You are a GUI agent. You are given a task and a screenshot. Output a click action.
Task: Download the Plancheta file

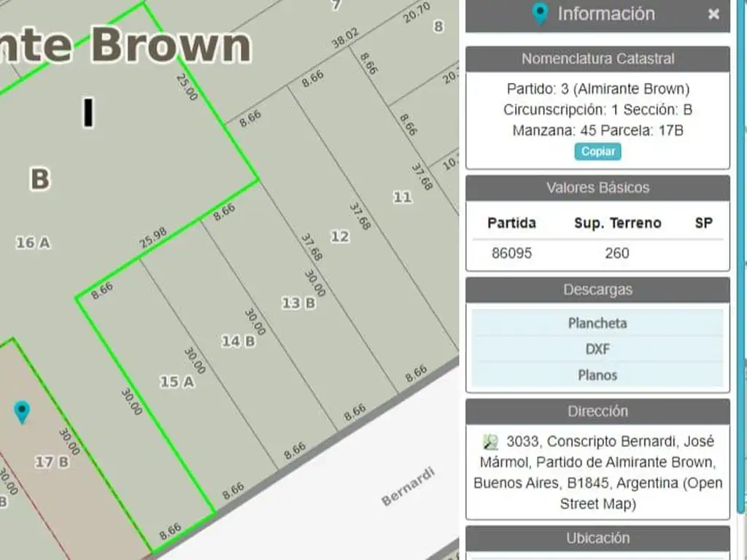click(597, 323)
